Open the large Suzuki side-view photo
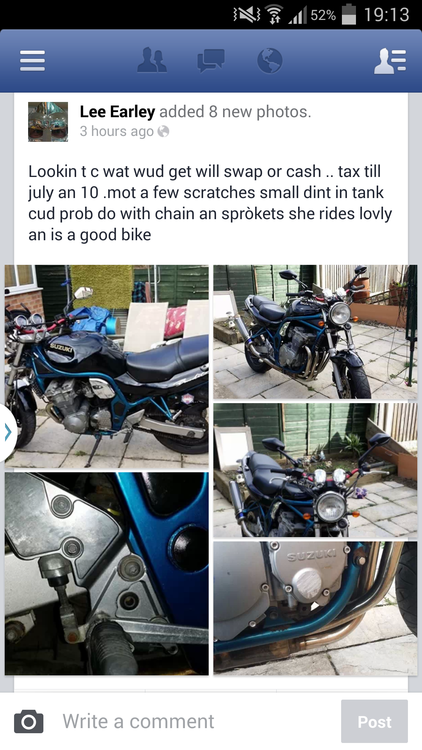 [107, 366]
